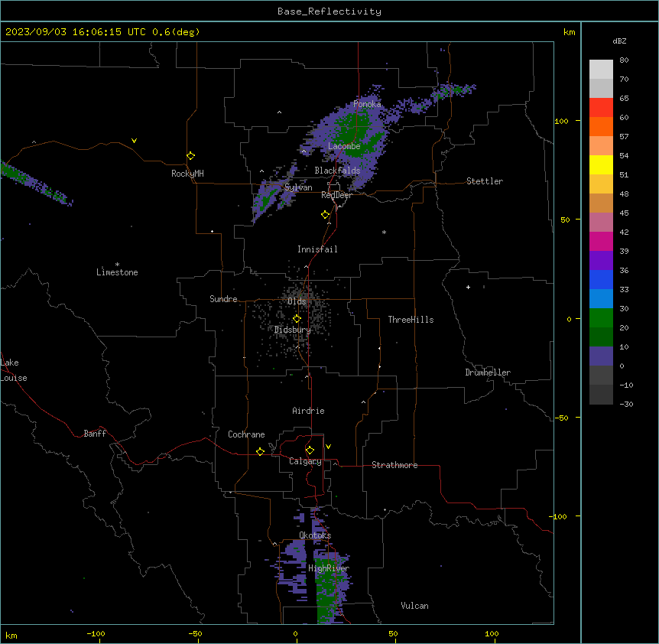Click the white 80 dBZ legend swatch

coord(601,69)
